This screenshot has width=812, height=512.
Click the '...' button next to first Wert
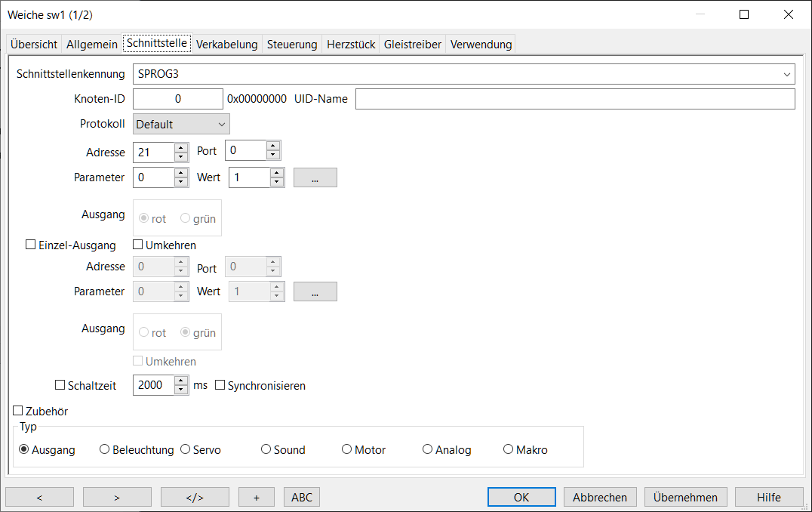(x=315, y=177)
